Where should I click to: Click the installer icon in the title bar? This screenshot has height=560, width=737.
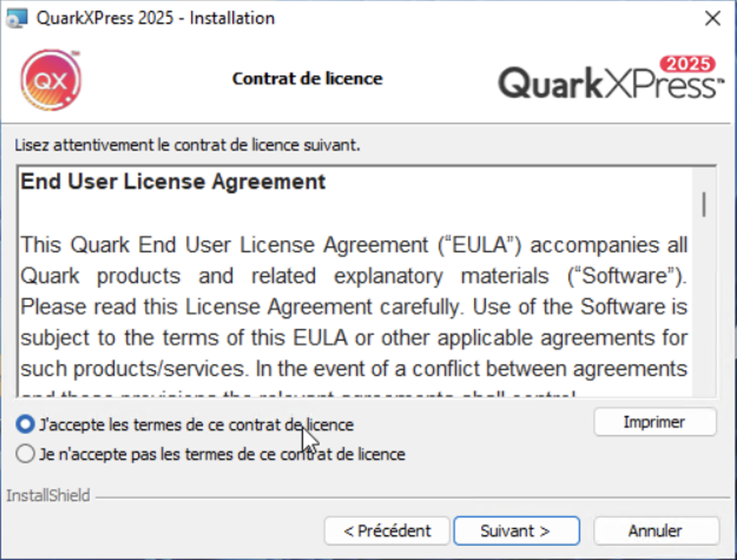pos(16,18)
